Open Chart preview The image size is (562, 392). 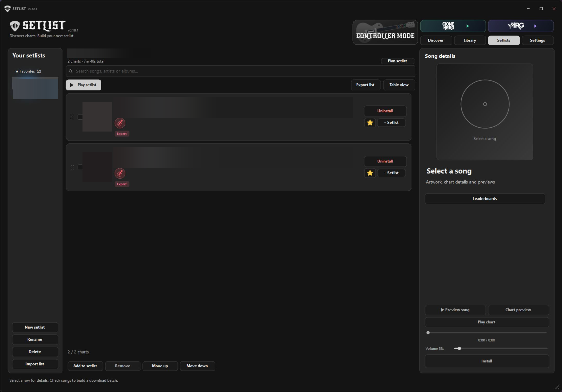[x=518, y=310]
